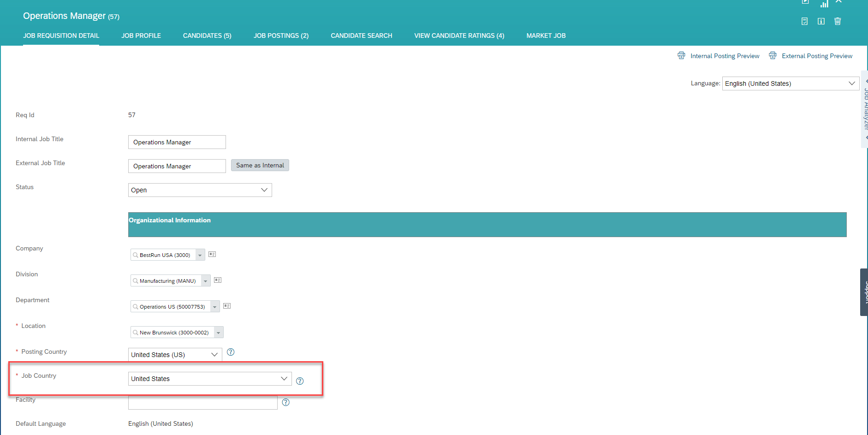This screenshot has width=868, height=435.
Task: Click the printer icon beside External Posting Preview
Action: (773, 56)
